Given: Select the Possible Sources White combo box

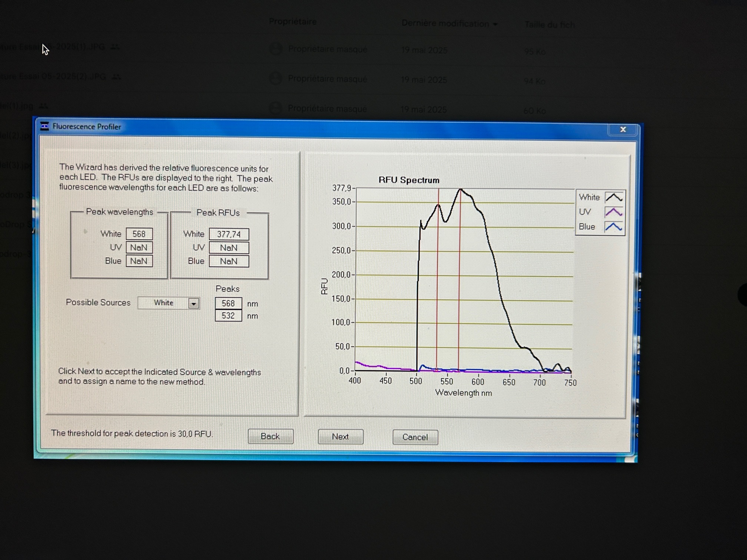Looking at the screenshot, I should 169,303.
